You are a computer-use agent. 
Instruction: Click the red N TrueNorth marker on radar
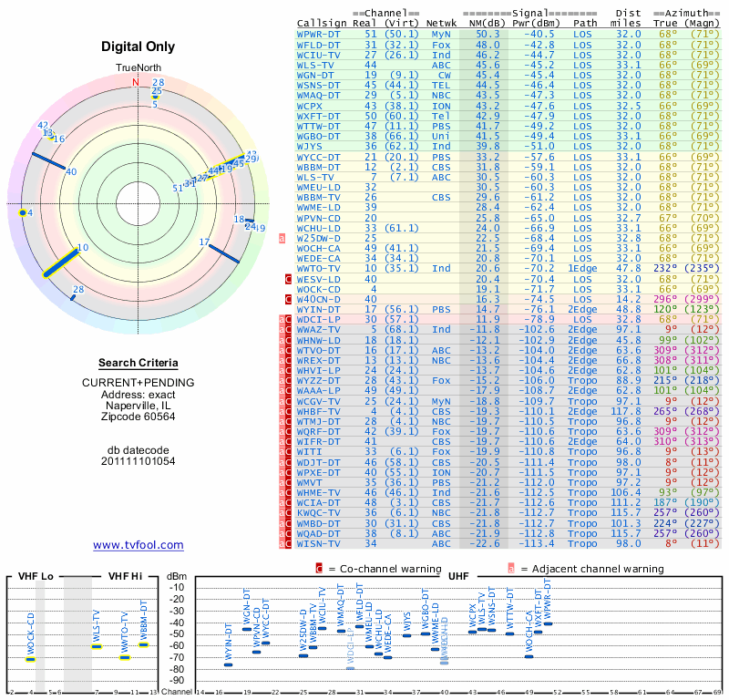[x=136, y=82]
